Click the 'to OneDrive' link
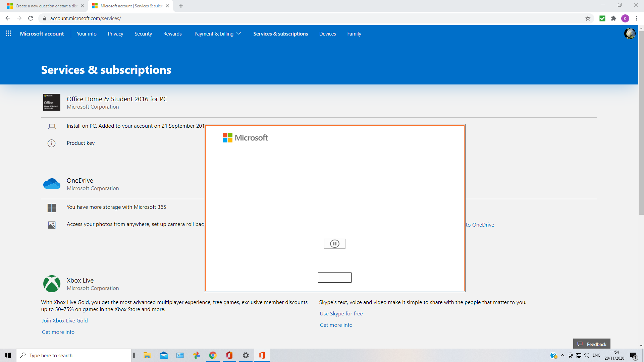Screen dimensions: 644x362 click(x=480, y=225)
